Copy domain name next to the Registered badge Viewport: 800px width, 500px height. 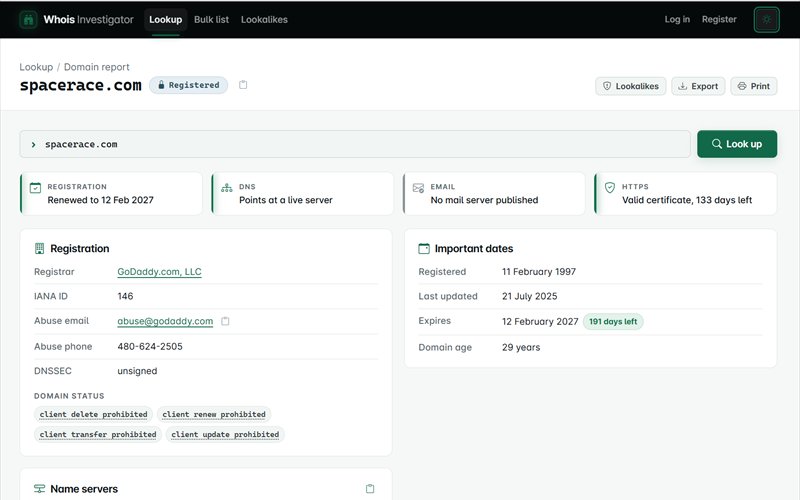click(x=243, y=85)
